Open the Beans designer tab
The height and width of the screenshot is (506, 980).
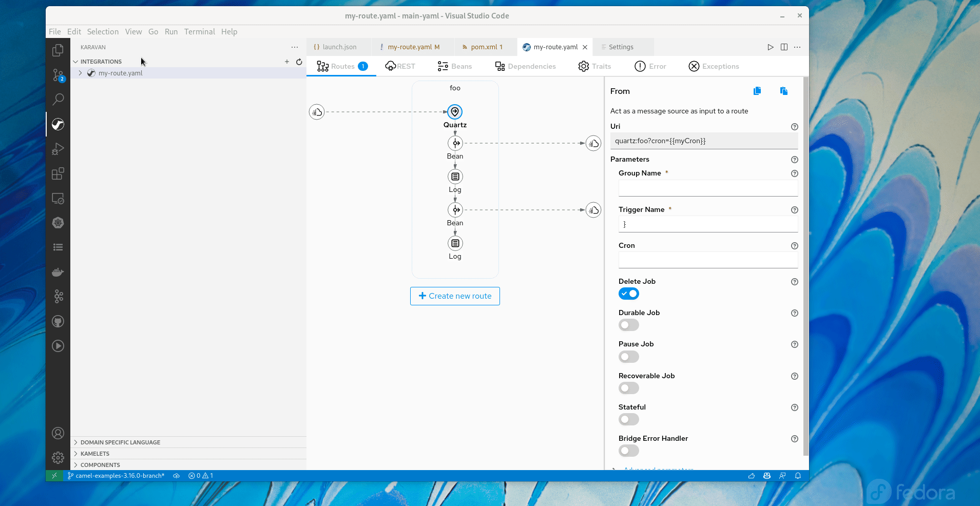(x=455, y=66)
